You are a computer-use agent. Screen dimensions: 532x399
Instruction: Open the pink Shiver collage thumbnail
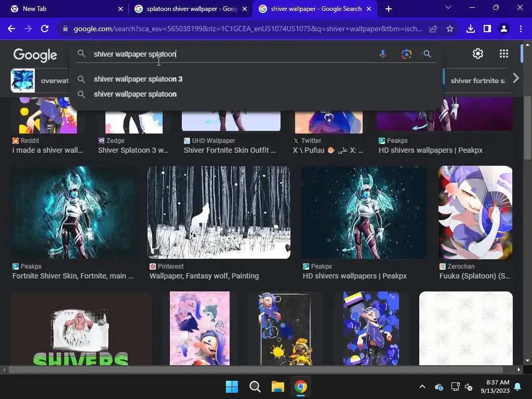tap(199, 328)
